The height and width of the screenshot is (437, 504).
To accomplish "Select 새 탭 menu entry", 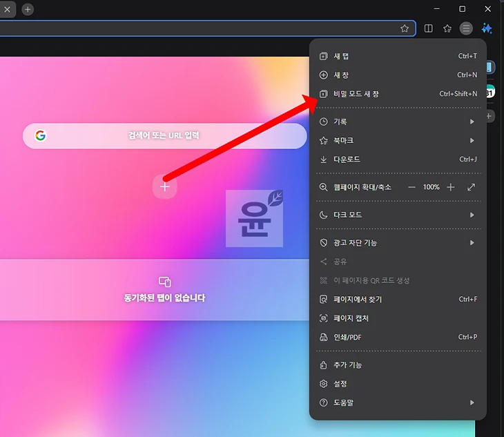I will 398,56.
